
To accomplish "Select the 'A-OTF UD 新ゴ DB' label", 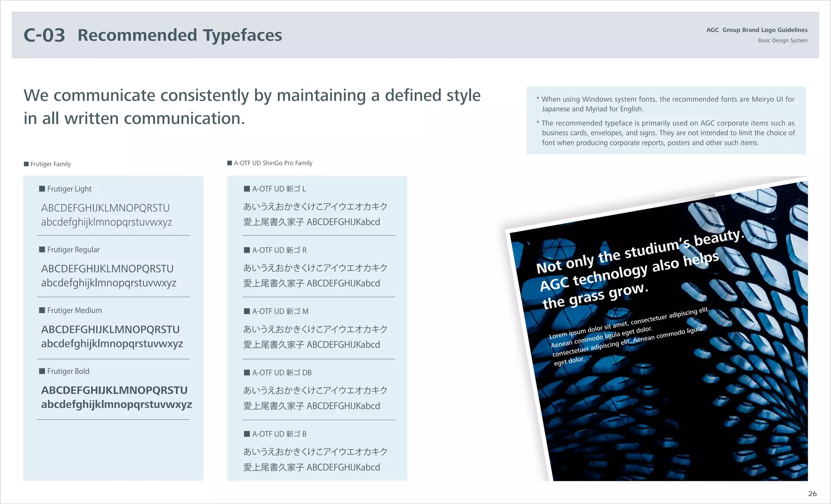I will click(282, 373).
